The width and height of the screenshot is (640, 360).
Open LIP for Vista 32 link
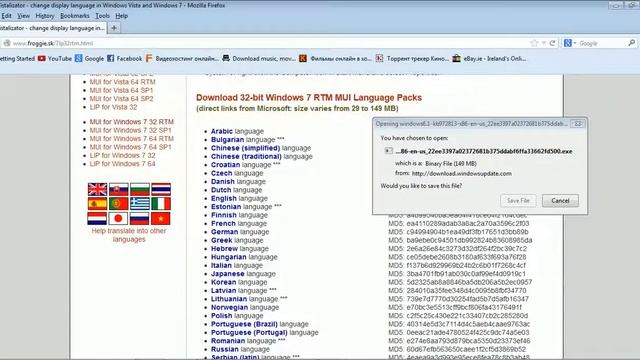pyautogui.click(x=113, y=107)
